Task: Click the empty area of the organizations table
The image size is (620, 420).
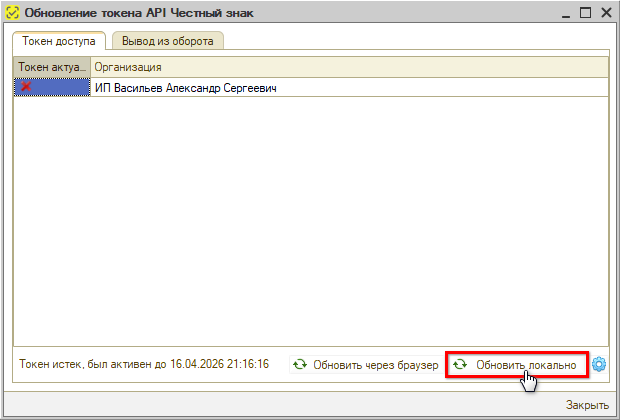Action: pyautogui.click(x=310, y=220)
